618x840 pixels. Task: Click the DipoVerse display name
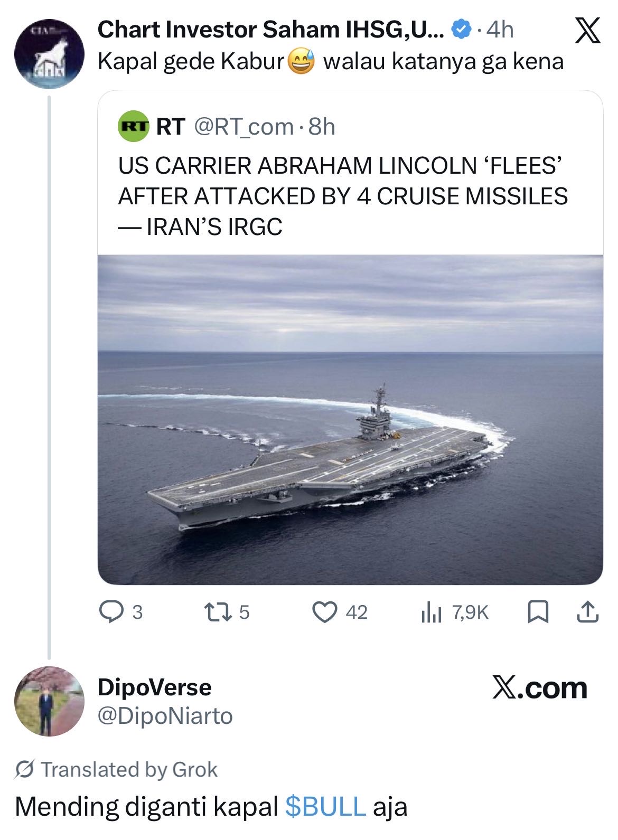(154, 687)
